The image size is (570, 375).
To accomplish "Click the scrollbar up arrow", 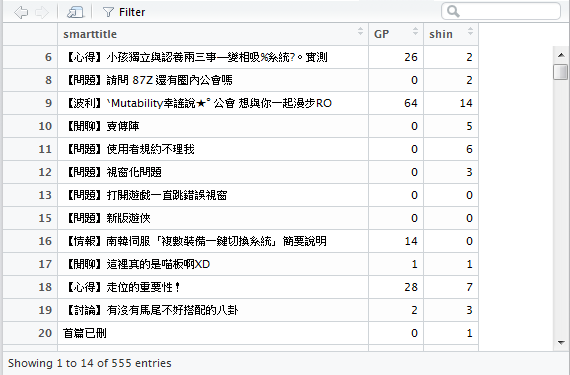I will [561, 55].
